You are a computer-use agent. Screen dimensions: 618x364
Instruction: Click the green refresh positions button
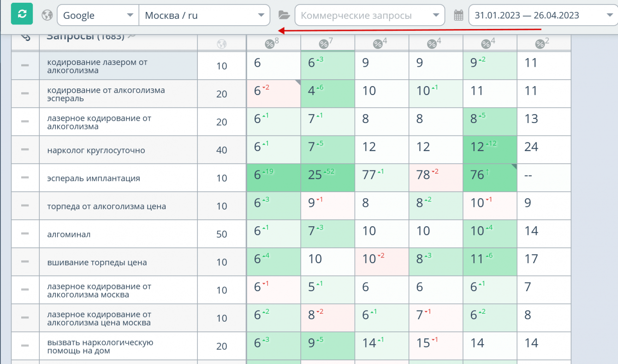[x=22, y=14]
